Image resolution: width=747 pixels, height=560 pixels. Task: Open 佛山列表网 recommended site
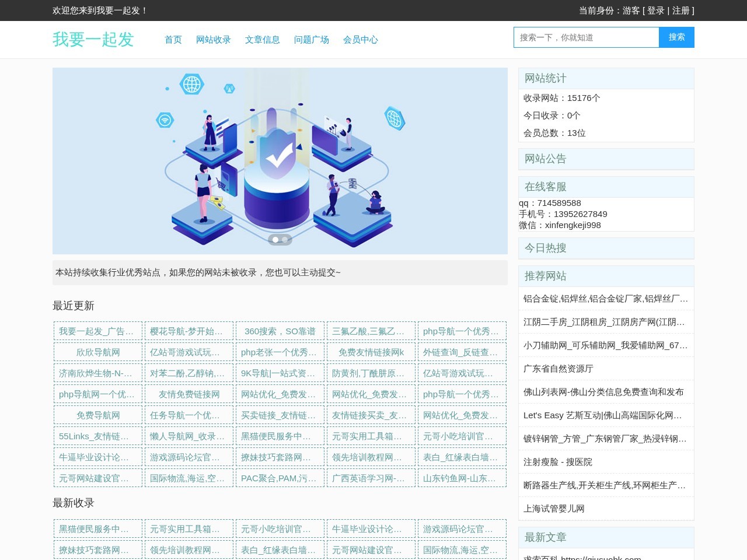pyautogui.click(x=606, y=392)
